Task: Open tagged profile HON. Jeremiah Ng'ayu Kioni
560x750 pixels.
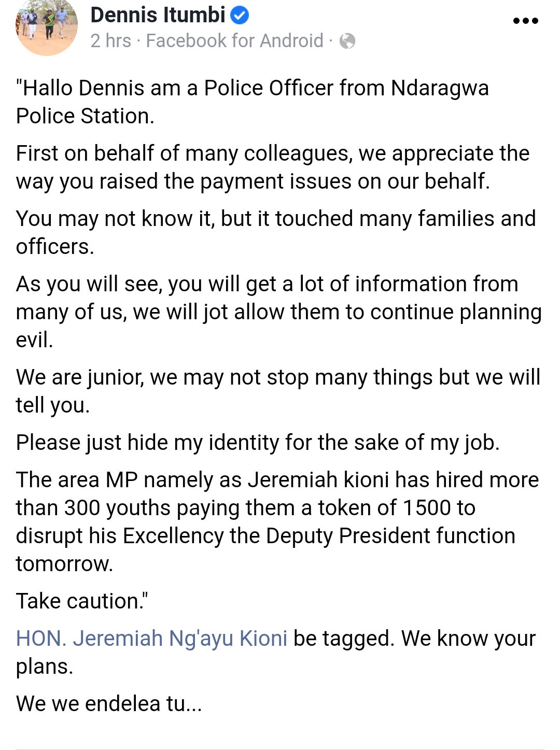Action: point(151,639)
